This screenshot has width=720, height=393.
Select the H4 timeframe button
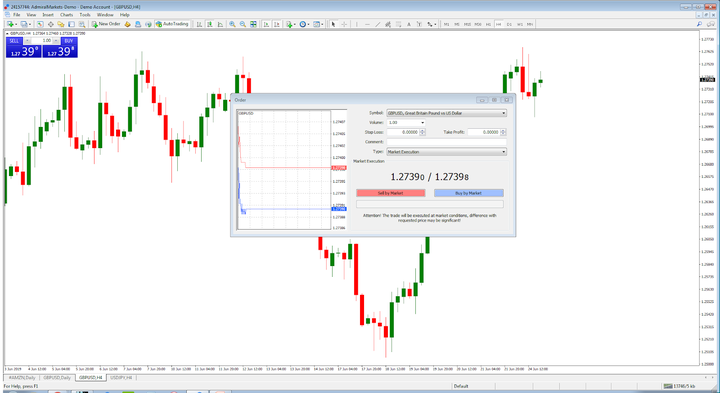pyautogui.click(x=499, y=24)
